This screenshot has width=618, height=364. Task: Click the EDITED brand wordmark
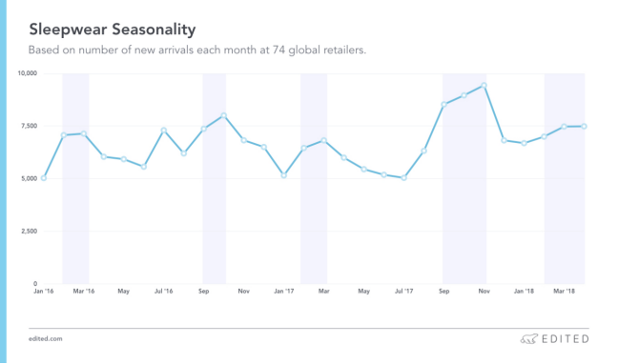pyautogui.click(x=566, y=339)
